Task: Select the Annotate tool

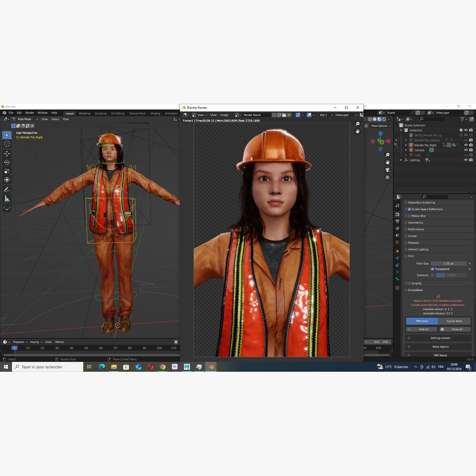Action: [x=7, y=190]
